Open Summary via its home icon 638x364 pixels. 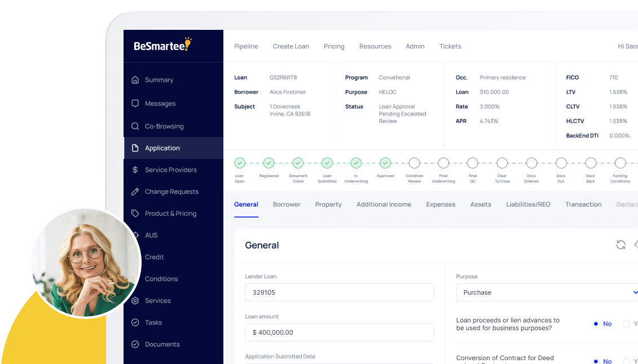pyautogui.click(x=135, y=79)
